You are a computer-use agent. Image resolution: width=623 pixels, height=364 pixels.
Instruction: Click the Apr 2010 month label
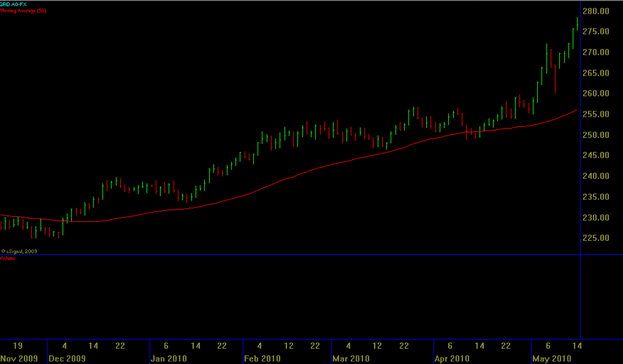pyautogui.click(x=452, y=358)
